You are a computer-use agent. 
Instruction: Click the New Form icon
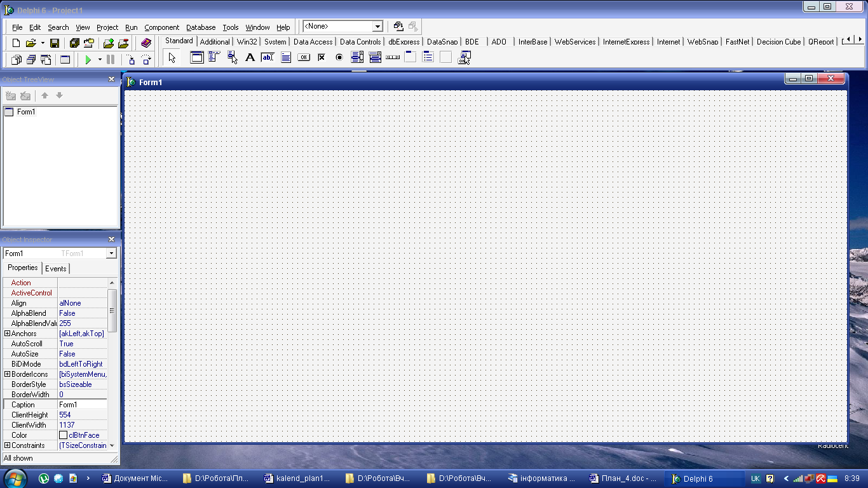65,60
